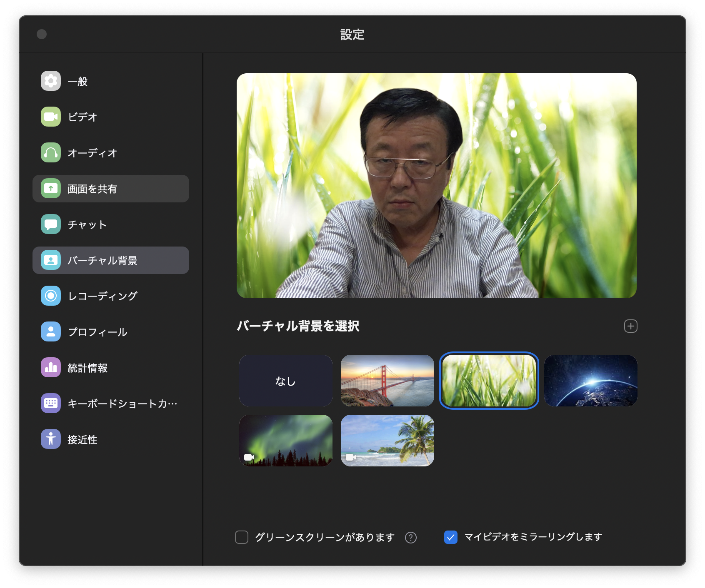This screenshot has width=705, height=588.
Task: Select the ビデオ camera icon in sidebar
Action: click(x=51, y=117)
